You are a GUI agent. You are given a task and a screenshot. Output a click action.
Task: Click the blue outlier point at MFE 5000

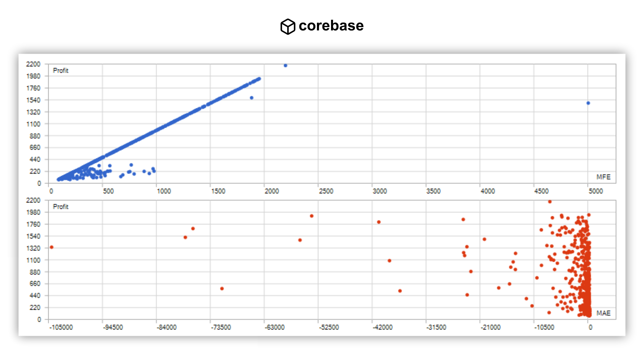coord(588,103)
